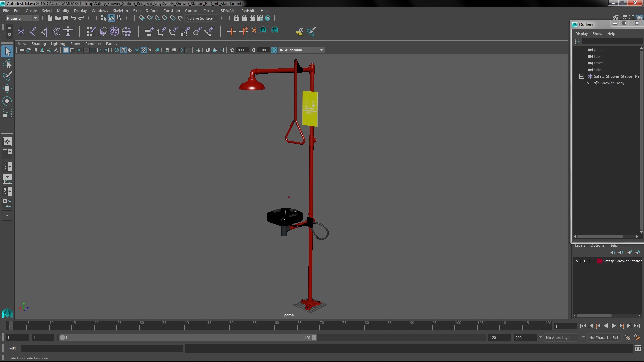Toggle viewport use all lights
Screen dimensions: 644x362
point(150,50)
